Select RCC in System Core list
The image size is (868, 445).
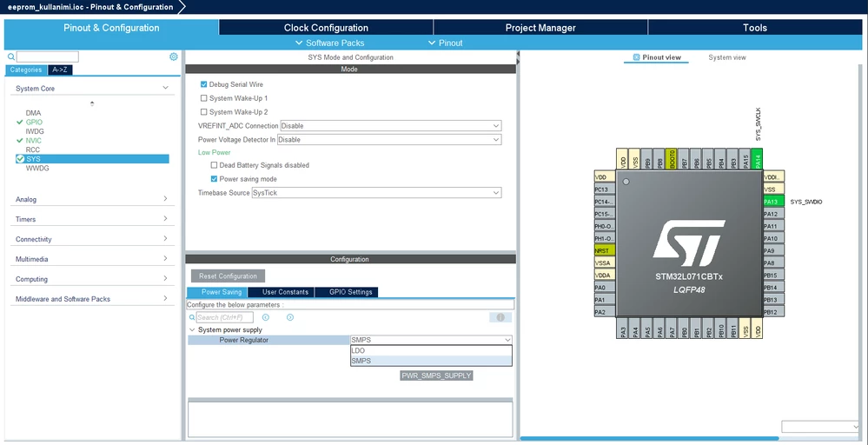point(33,150)
